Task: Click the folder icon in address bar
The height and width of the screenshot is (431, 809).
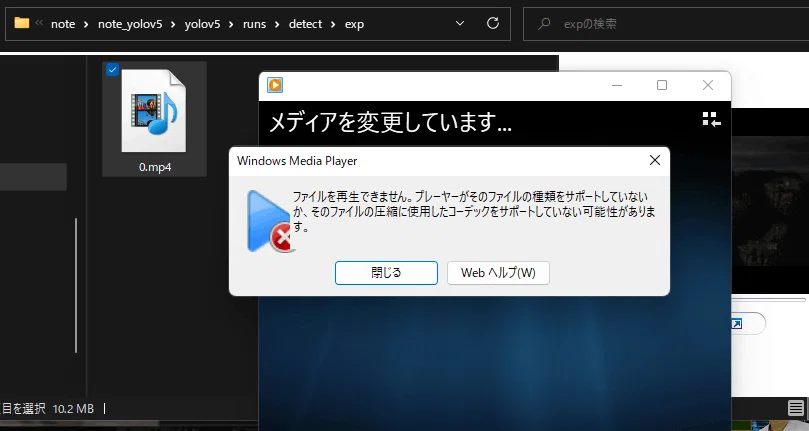Action: point(22,23)
